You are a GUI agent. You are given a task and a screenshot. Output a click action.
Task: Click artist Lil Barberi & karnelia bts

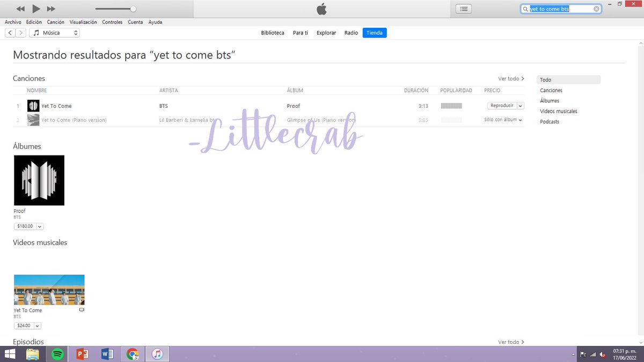click(x=187, y=120)
